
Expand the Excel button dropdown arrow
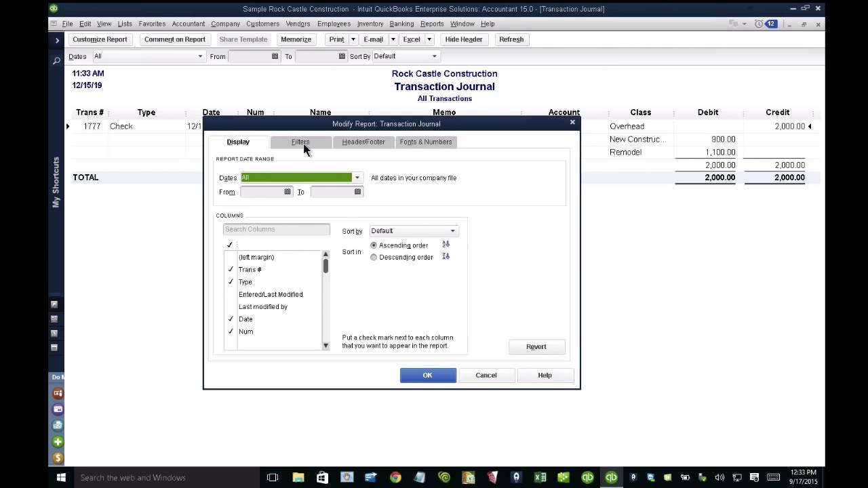coord(429,39)
